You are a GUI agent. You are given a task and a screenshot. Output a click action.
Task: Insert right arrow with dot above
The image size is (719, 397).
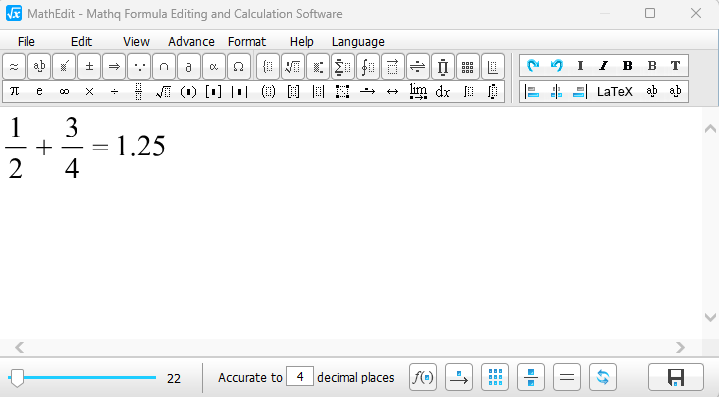[368, 92]
